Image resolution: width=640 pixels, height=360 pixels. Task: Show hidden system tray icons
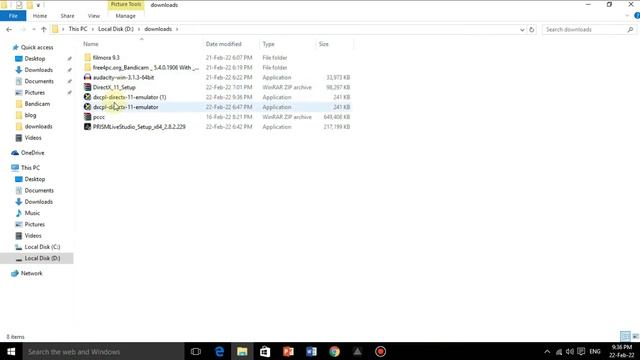pyautogui.click(x=547, y=351)
